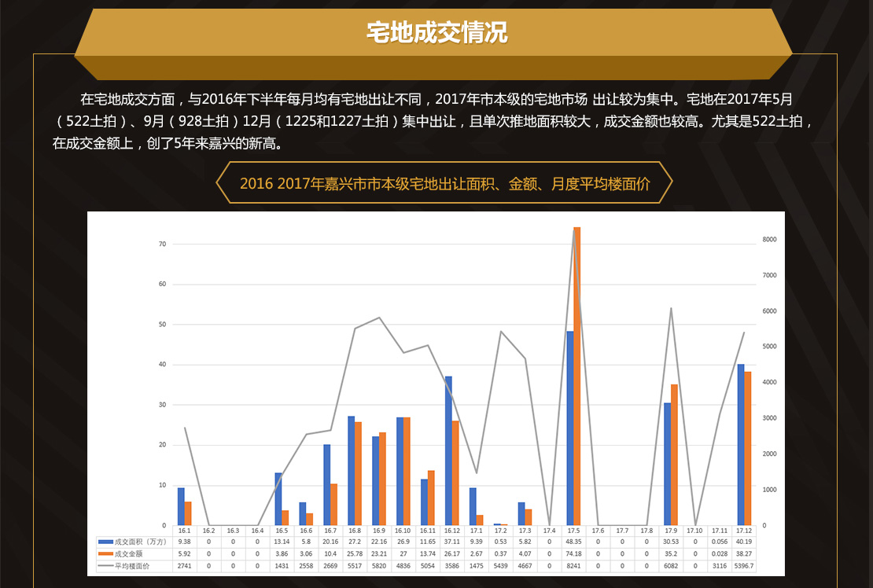Click the 2669 price value

[330, 566]
